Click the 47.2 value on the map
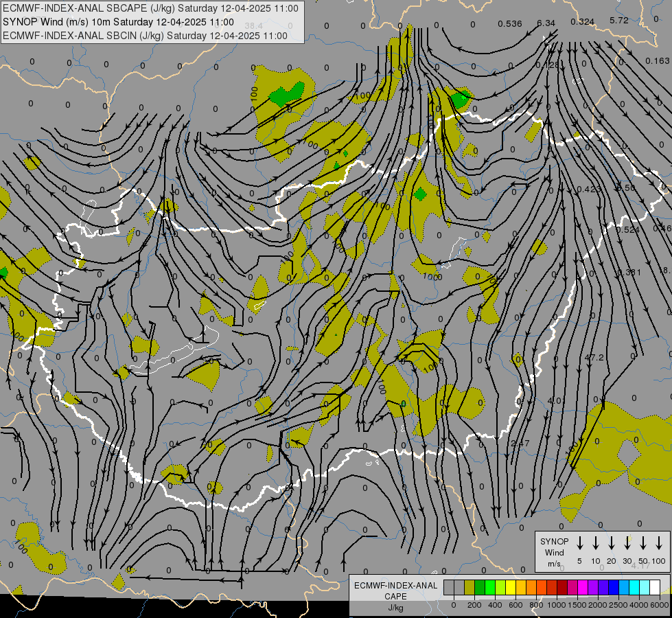Image resolution: width=672 pixels, height=618 pixels. (594, 357)
